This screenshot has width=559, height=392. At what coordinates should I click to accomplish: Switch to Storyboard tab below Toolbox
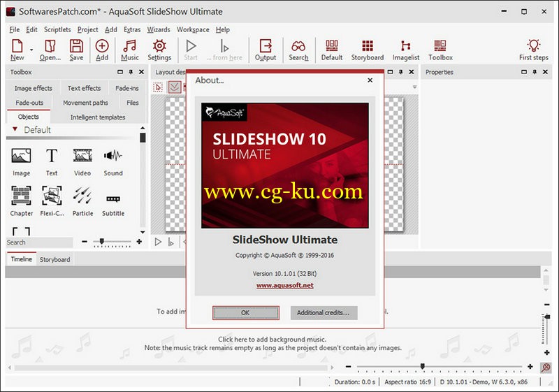click(55, 259)
